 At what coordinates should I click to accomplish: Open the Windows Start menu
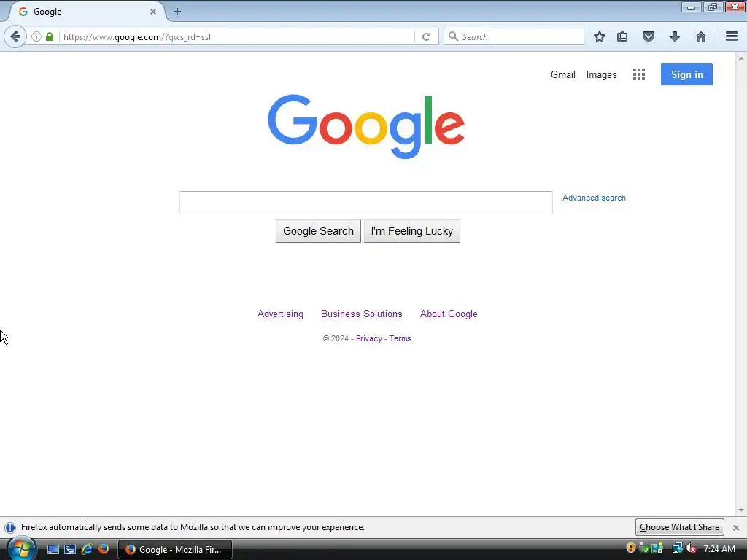pos(21,548)
